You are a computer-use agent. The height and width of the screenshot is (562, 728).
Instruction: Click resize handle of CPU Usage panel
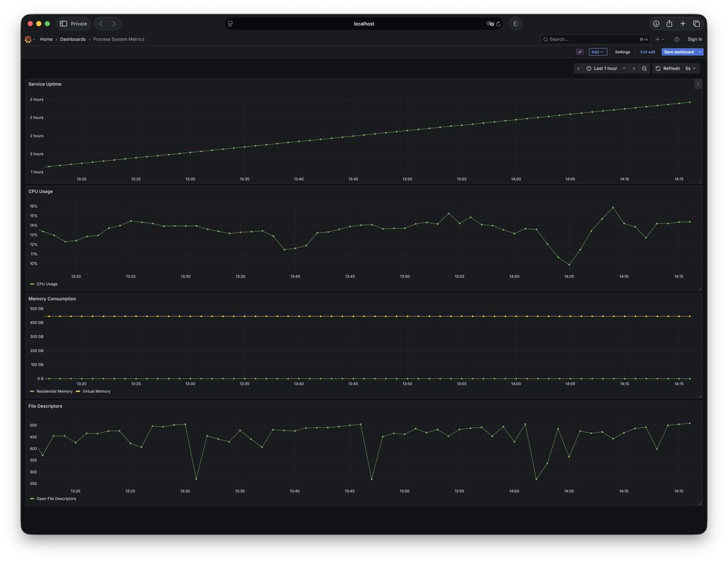click(x=699, y=289)
